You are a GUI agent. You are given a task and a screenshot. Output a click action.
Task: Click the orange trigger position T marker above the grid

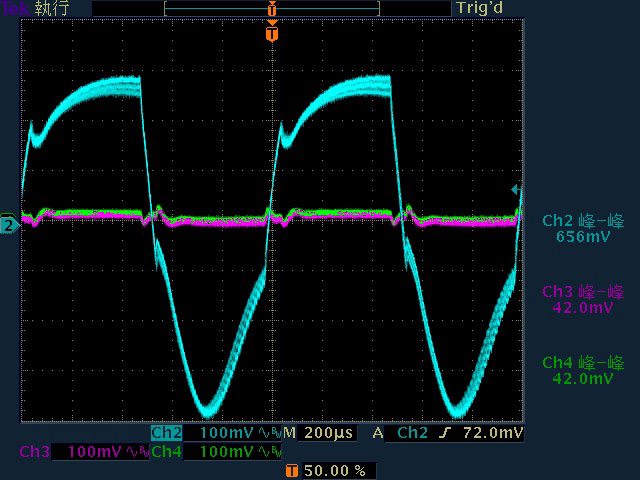[272, 34]
